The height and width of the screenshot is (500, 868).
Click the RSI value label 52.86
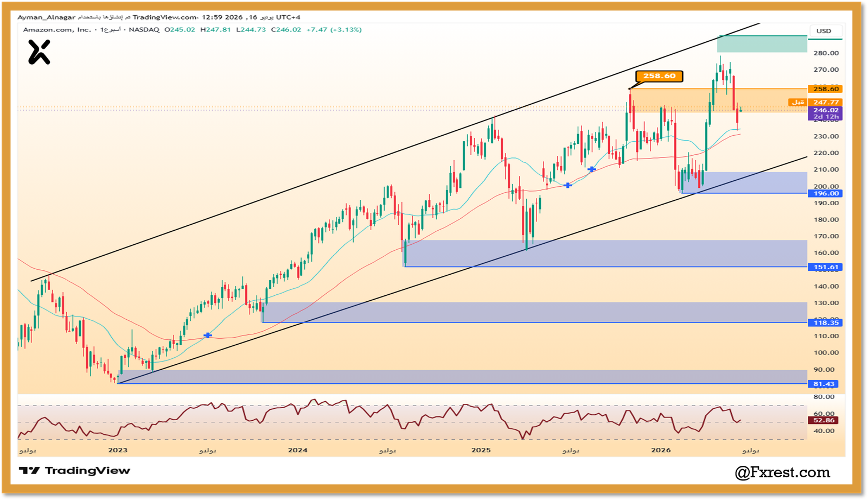point(824,421)
